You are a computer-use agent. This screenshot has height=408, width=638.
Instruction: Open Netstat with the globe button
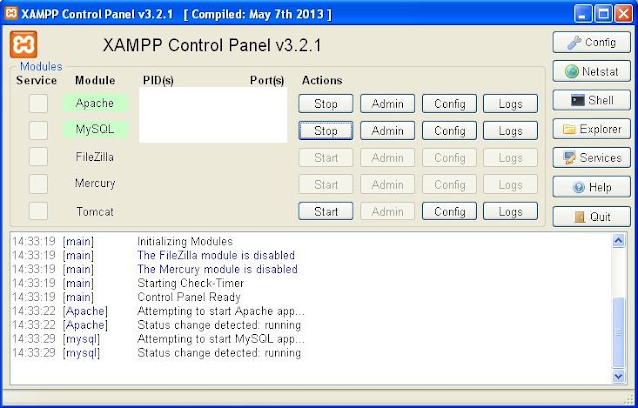[591, 72]
